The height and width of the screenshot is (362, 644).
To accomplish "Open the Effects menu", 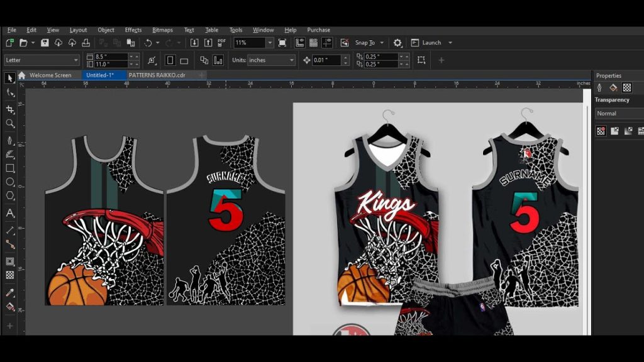I will pyautogui.click(x=133, y=30).
